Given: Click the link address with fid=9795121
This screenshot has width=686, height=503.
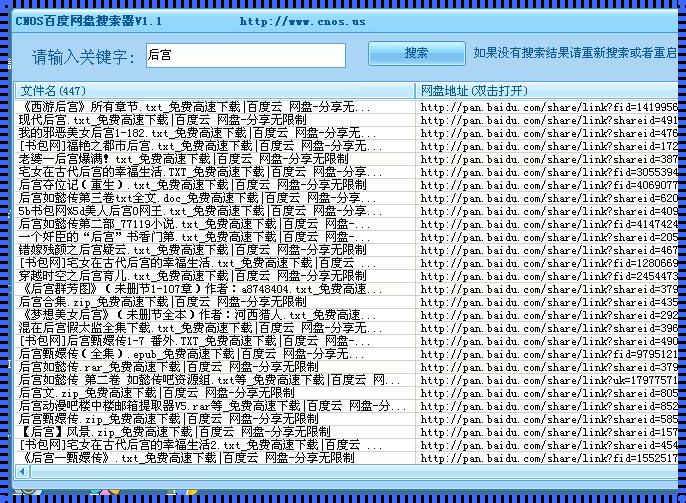Looking at the screenshot, I should coord(549,354).
